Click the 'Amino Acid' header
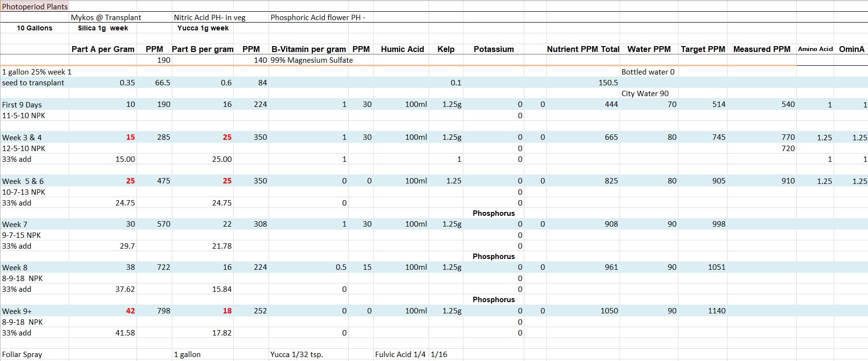The width and height of the screenshot is (868, 361). [815, 49]
